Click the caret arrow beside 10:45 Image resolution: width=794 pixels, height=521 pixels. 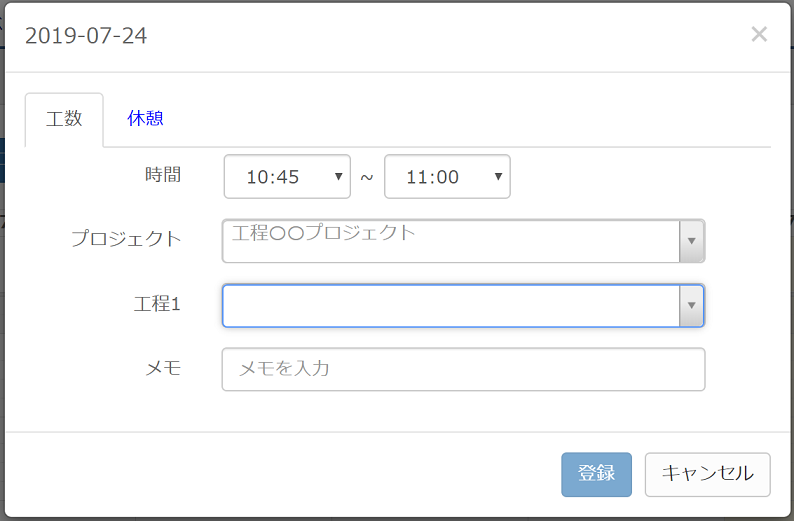click(339, 177)
